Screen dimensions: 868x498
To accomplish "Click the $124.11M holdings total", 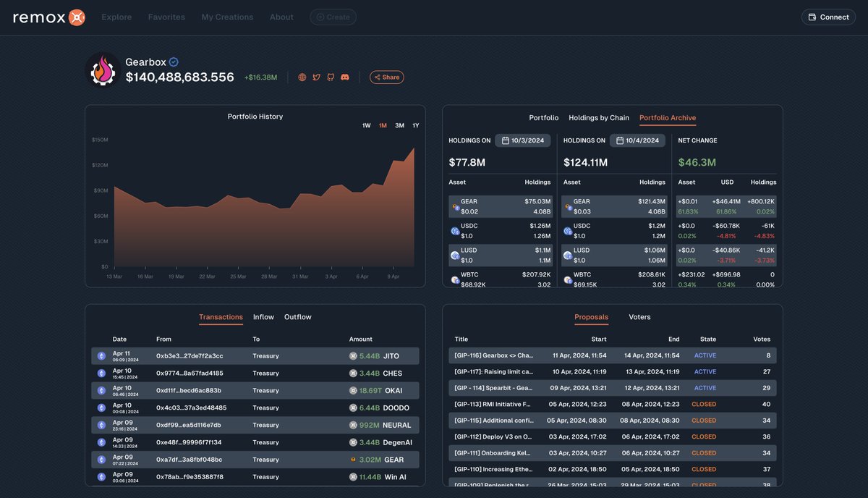I will [585, 162].
